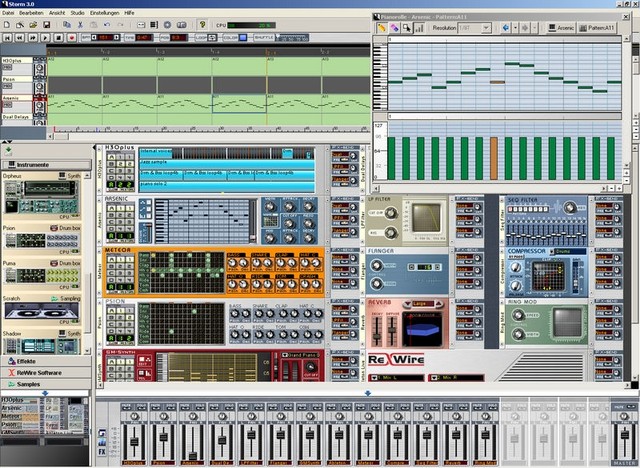
Task: Click the mixer FX icon
Action: 102,452
